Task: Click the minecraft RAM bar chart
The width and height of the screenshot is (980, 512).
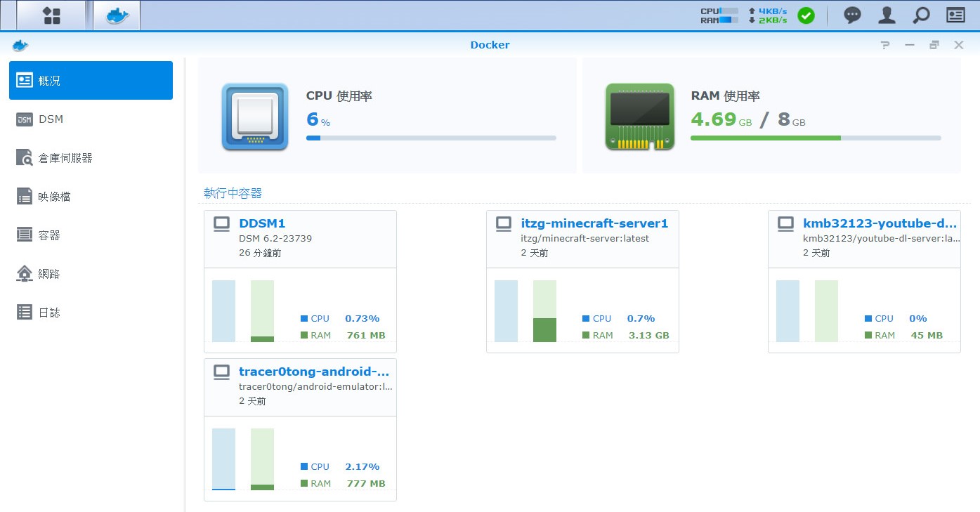Action: [x=544, y=311]
